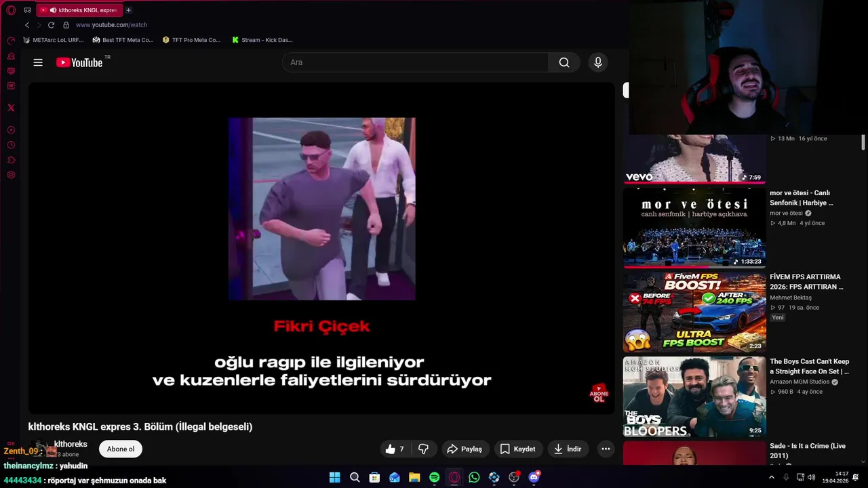Viewport: 868px width, 488px height.
Task: Open Best TFT Meta Comps bookmark
Action: pyautogui.click(x=123, y=40)
